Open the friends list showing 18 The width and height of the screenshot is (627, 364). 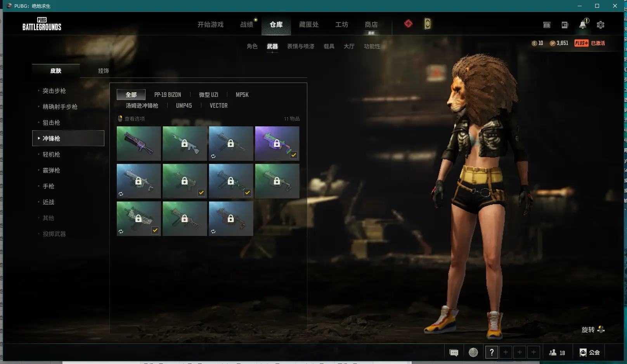point(557,352)
